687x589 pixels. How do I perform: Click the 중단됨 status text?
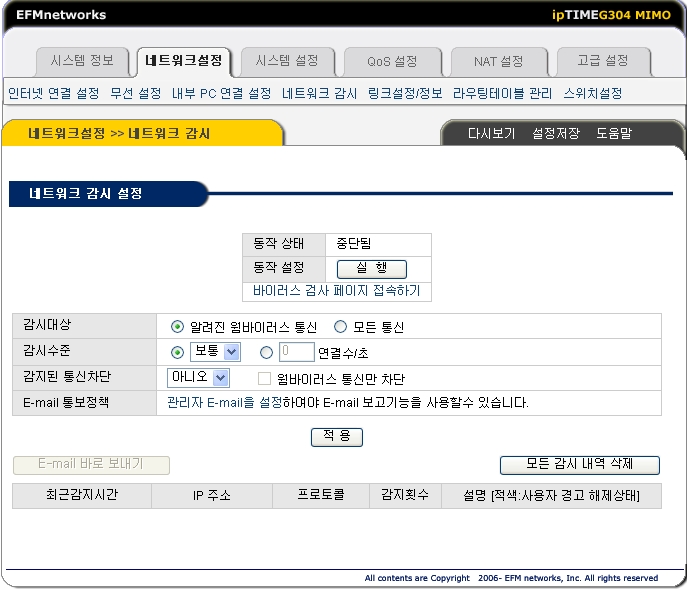click(x=354, y=243)
